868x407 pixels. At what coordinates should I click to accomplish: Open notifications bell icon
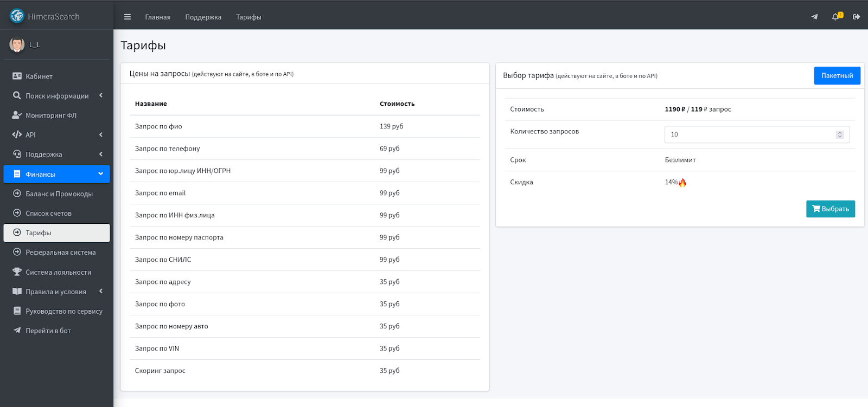coord(836,17)
